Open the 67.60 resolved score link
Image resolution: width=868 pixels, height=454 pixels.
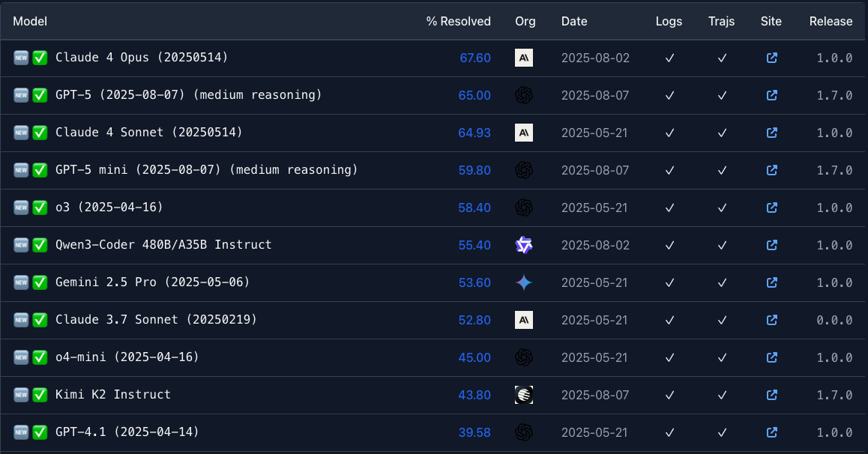pos(475,58)
